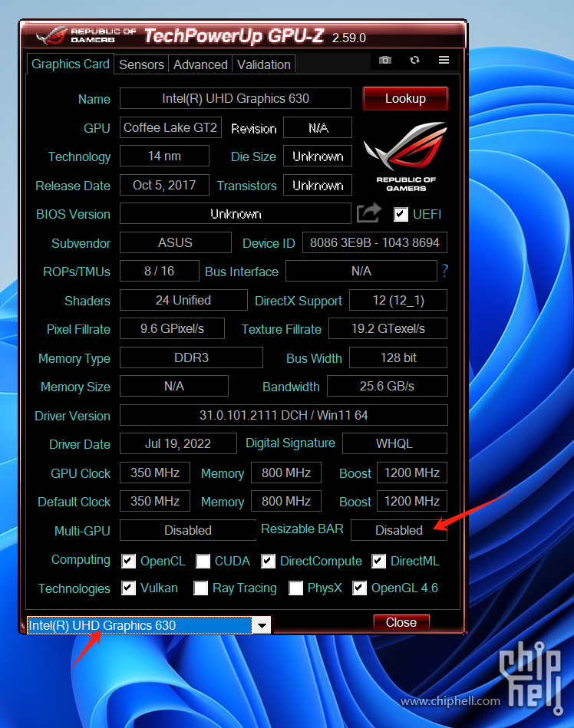This screenshot has height=728, width=574.
Task: Click the ROG logo image
Action: click(x=406, y=156)
